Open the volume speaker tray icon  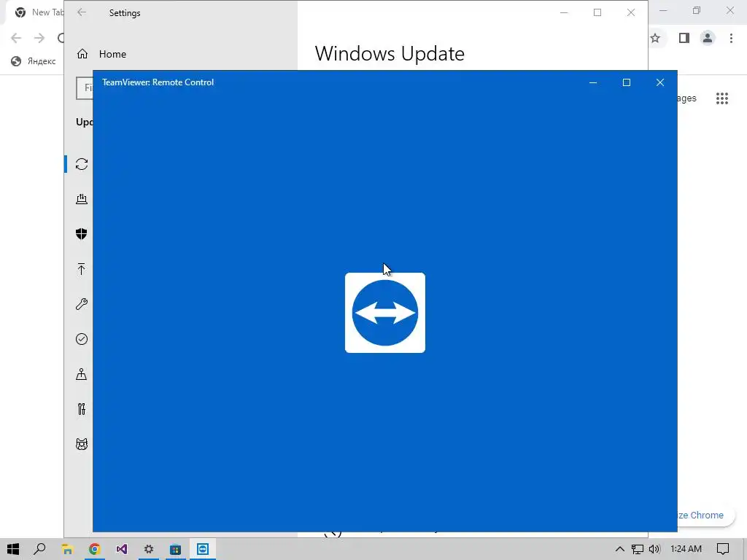(654, 549)
